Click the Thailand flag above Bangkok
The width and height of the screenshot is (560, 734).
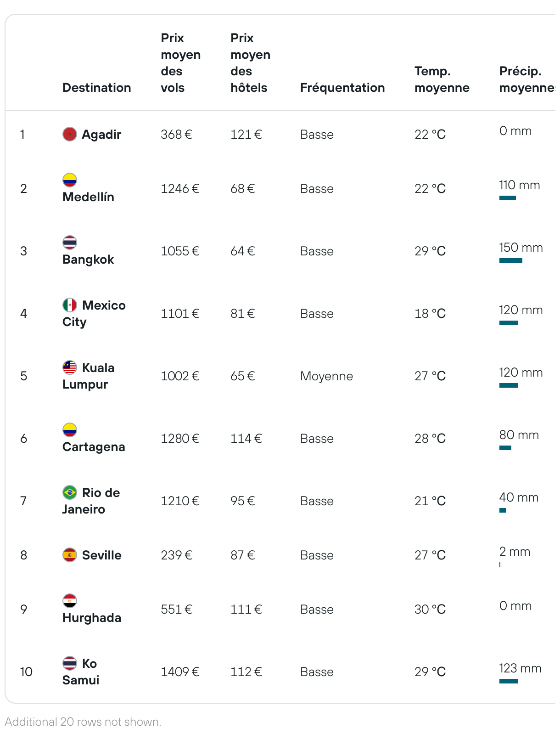pos(70,243)
